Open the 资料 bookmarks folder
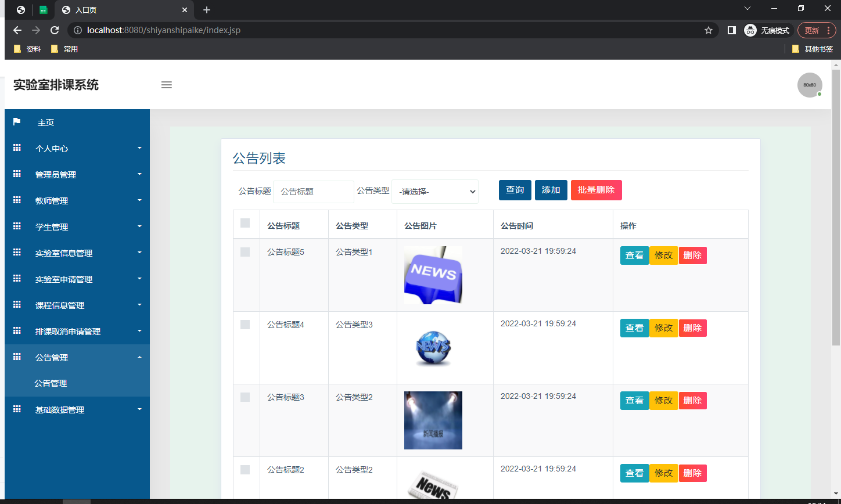 click(x=27, y=49)
